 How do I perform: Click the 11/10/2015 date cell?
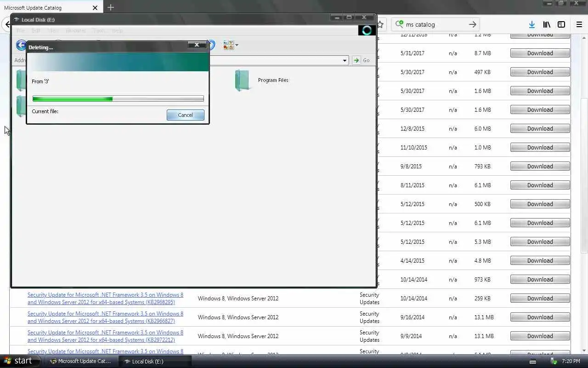click(413, 148)
